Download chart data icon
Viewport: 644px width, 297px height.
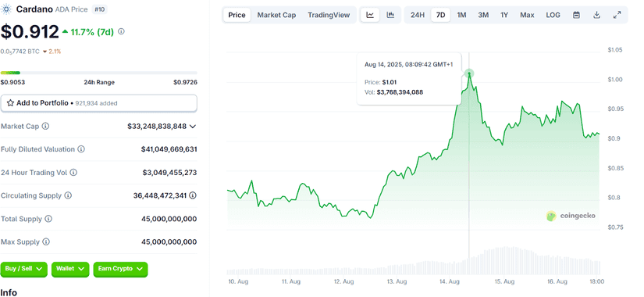596,15
